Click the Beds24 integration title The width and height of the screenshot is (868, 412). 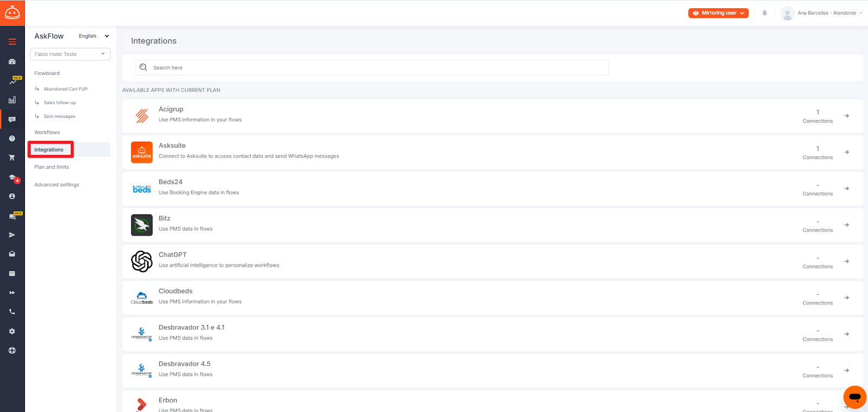[x=170, y=182]
